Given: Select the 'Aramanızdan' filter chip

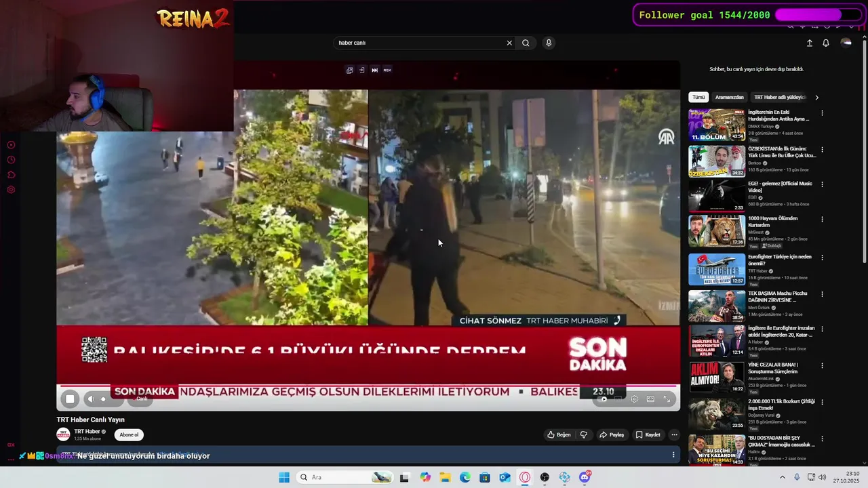Looking at the screenshot, I should [730, 97].
